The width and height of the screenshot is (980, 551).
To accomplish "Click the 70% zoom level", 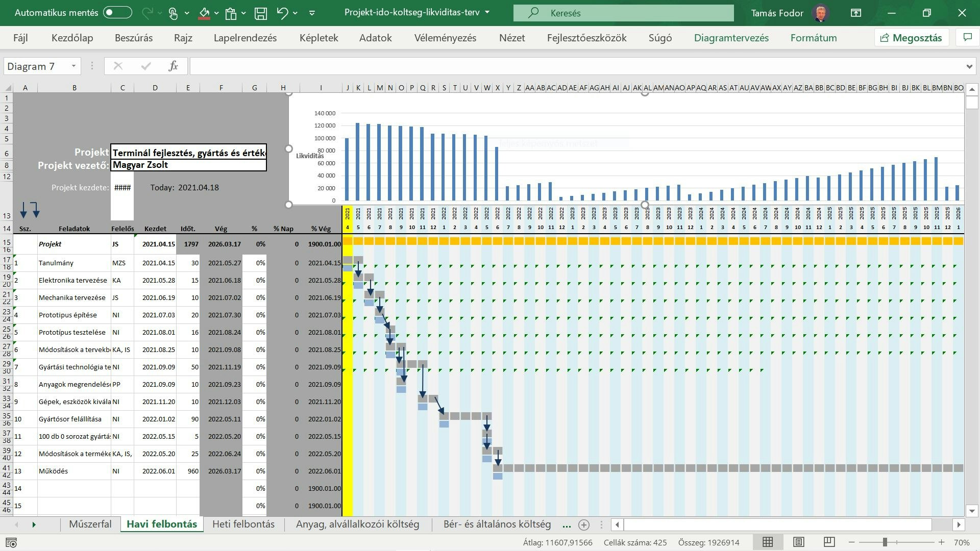I will point(962,542).
